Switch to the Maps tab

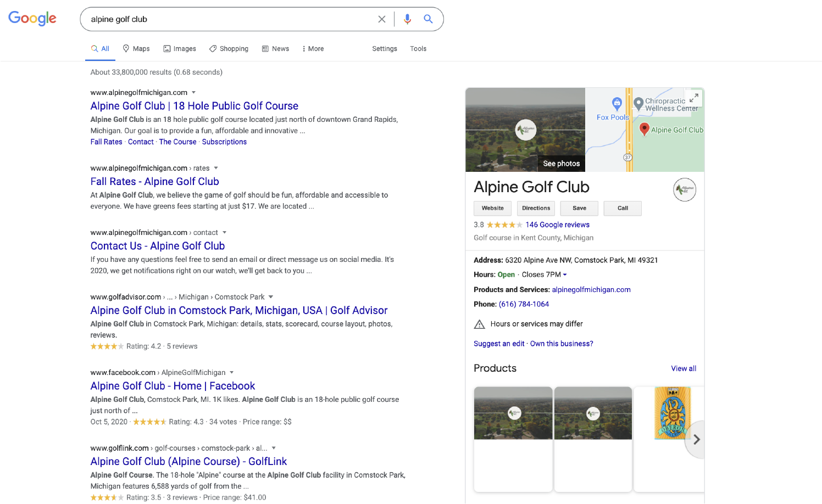coord(136,49)
